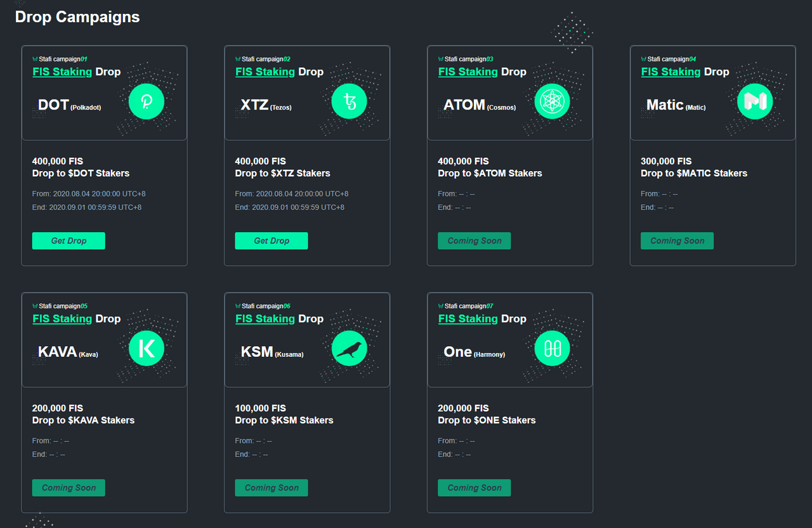
Task: Click Drop to $XTZ Stakers text
Action: coord(283,173)
